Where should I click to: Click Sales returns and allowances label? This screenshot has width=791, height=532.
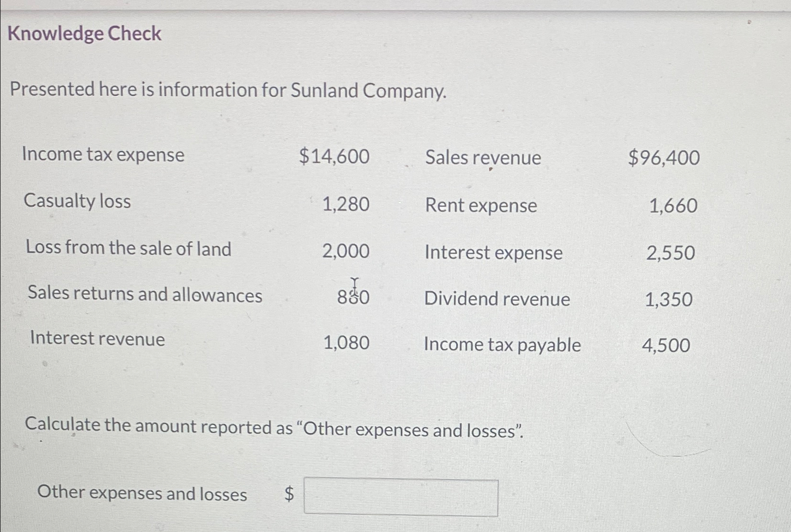(144, 295)
